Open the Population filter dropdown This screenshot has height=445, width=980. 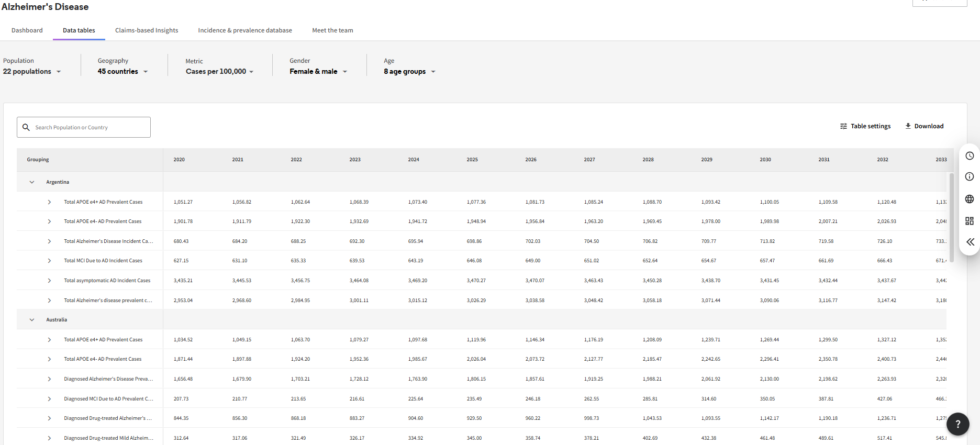tap(32, 72)
